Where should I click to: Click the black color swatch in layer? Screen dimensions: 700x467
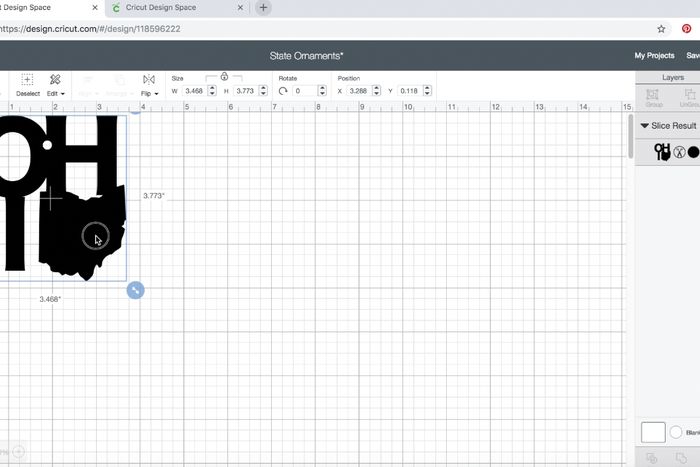tap(693, 153)
